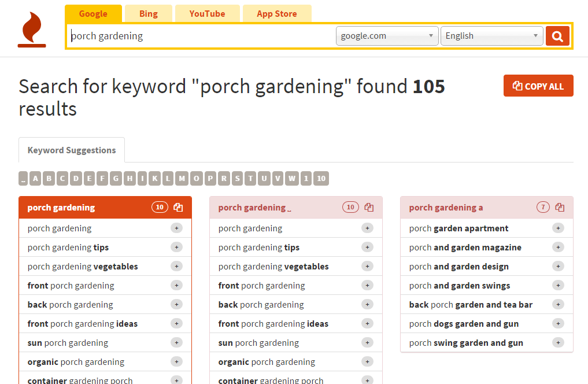
Task: Add 'back porch gardening' in first column
Action: coord(176,305)
